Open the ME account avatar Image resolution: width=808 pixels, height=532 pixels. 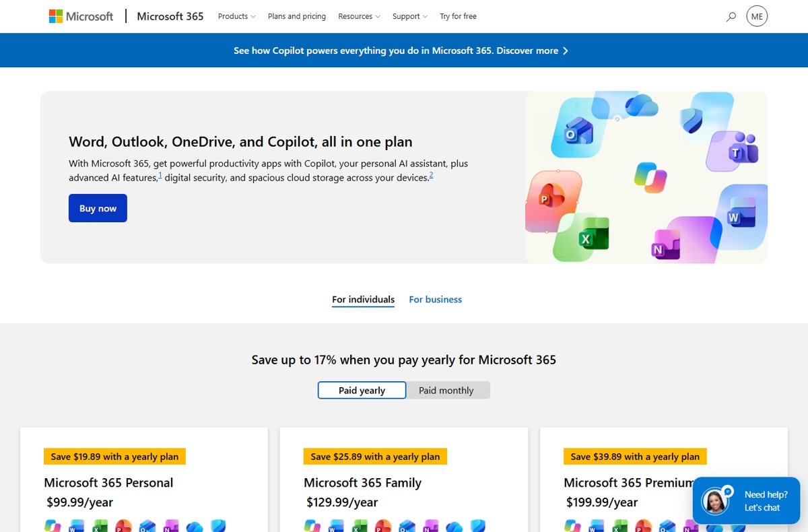pos(757,16)
